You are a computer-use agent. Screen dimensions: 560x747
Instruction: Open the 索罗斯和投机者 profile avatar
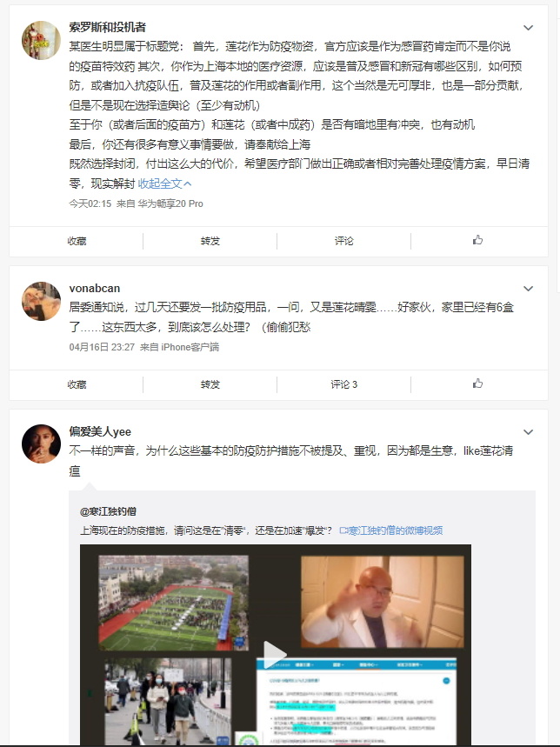click(x=42, y=40)
